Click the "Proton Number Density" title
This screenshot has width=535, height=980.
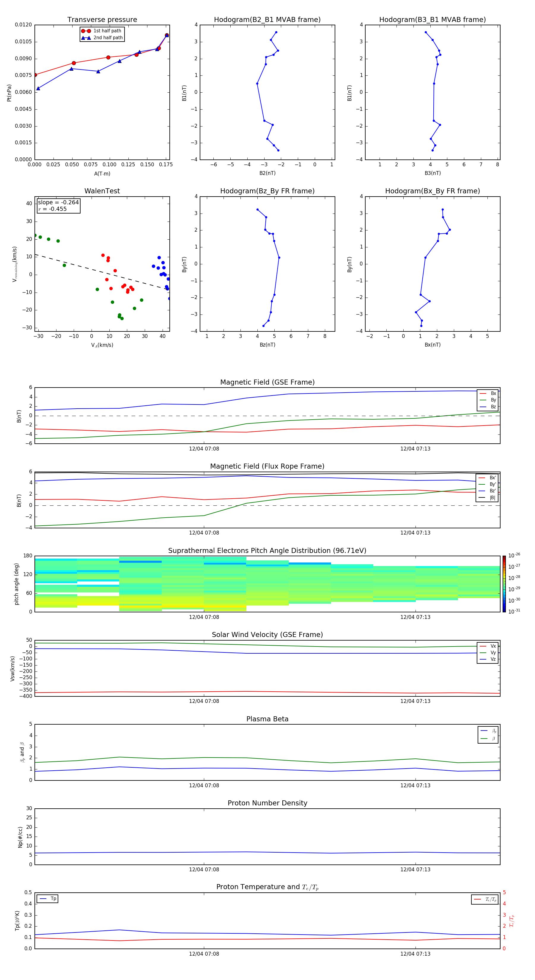tap(267, 803)
